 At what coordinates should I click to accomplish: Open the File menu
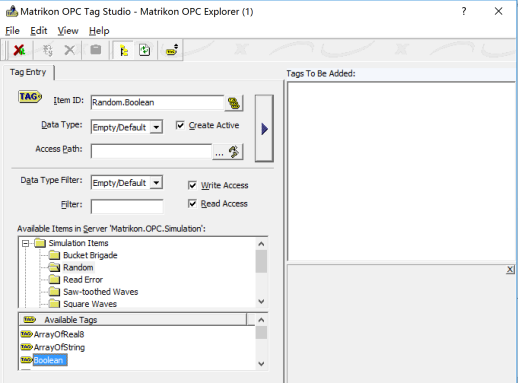[x=12, y=31]
